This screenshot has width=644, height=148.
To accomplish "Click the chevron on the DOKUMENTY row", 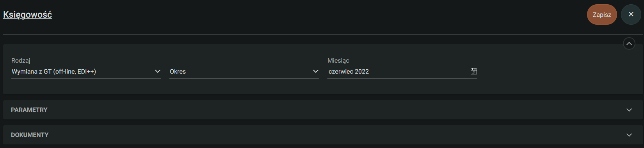I will click(629, 135).
